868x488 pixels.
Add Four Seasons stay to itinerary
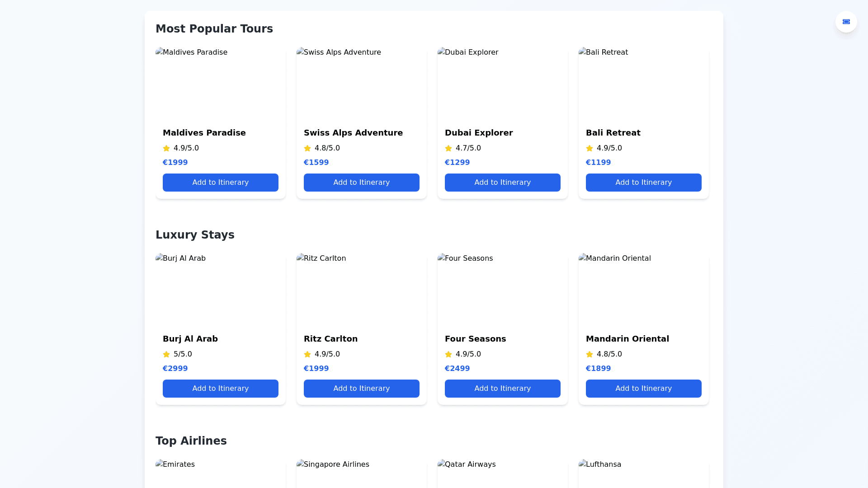pos(502,389)
